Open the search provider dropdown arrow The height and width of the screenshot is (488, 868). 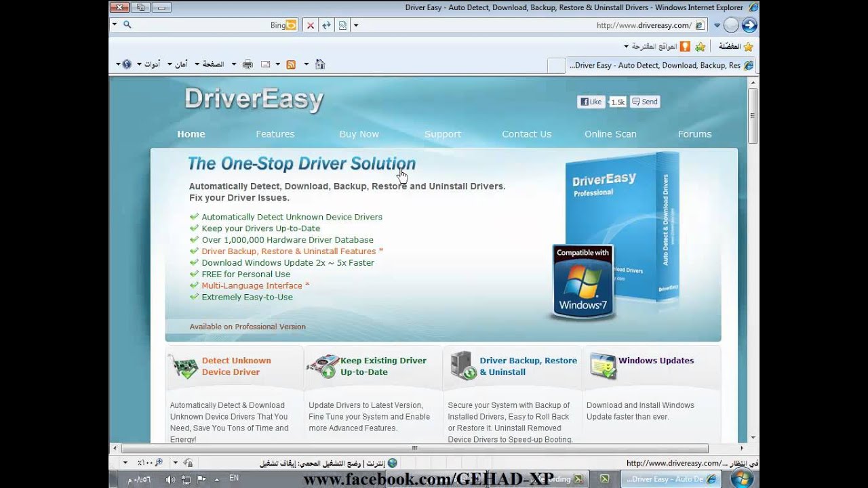point(114,24)
